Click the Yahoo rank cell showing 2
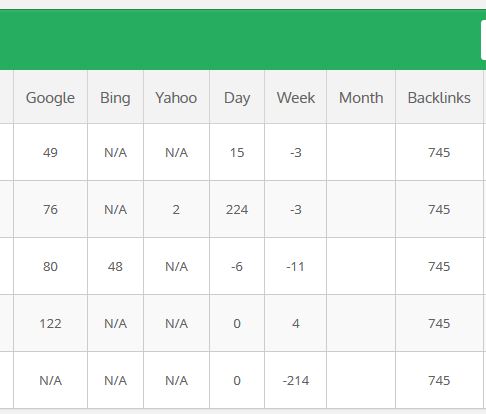The image size is (486, 414). pos(176,209)
